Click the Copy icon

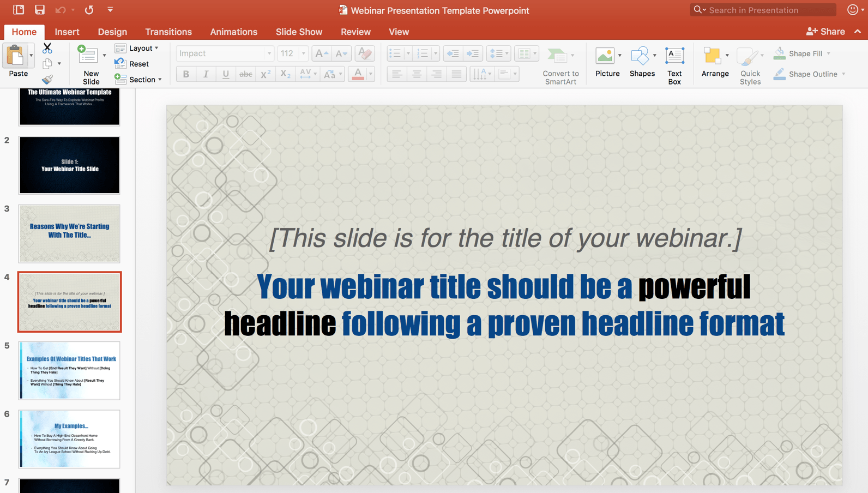(47, 64)
